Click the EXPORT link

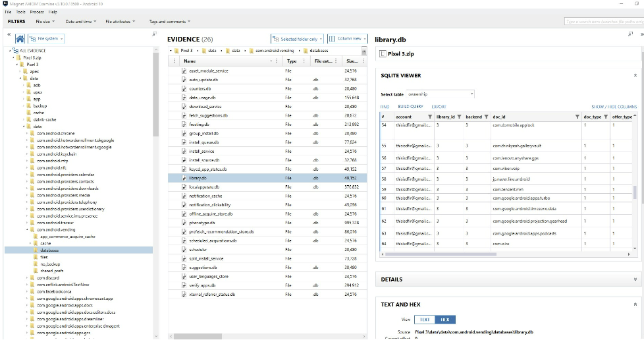pos(439,106)
